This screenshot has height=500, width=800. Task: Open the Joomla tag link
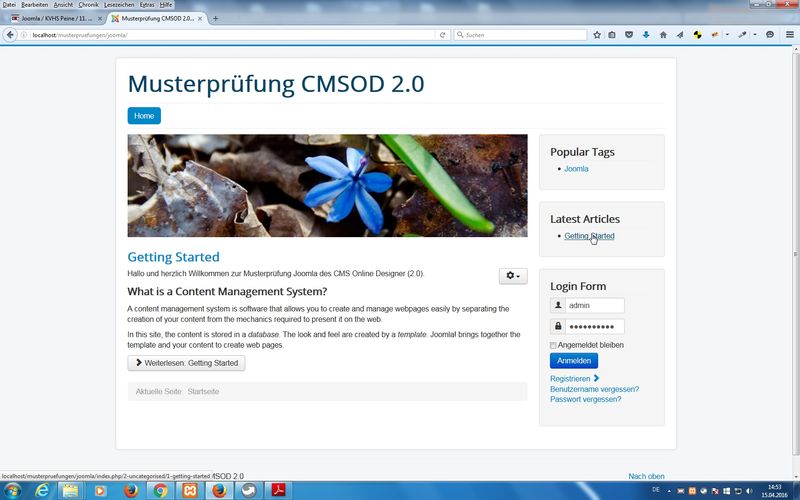click(576, 168)
